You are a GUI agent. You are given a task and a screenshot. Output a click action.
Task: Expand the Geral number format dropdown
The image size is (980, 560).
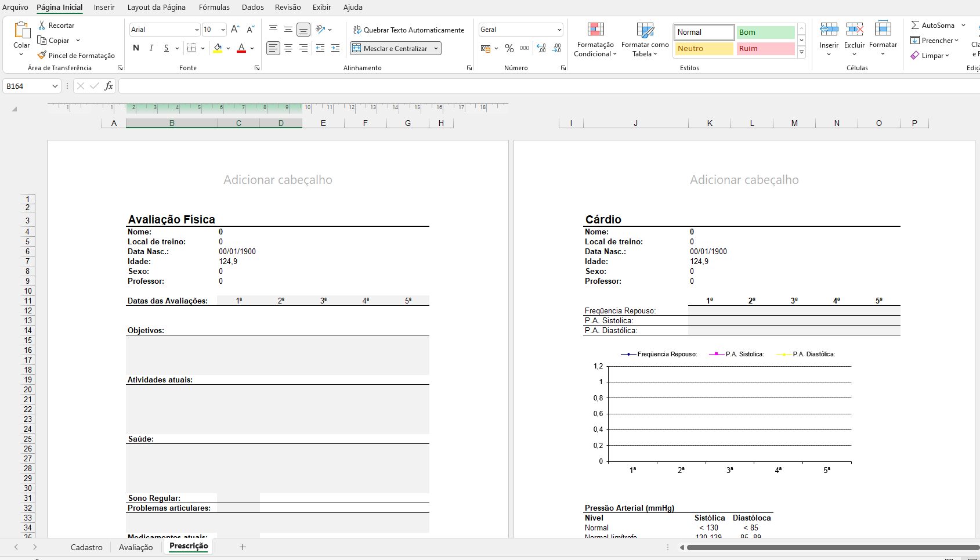559,30
